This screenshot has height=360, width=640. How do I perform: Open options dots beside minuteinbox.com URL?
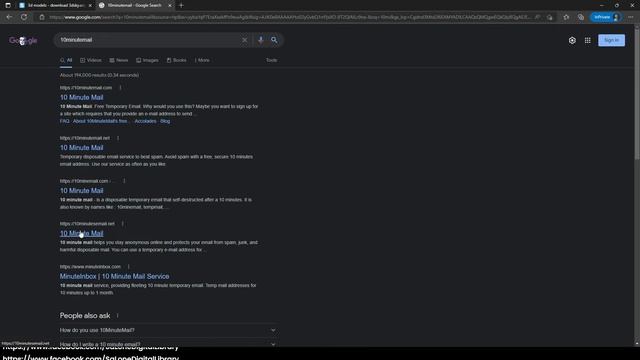(x=128, y=267)
